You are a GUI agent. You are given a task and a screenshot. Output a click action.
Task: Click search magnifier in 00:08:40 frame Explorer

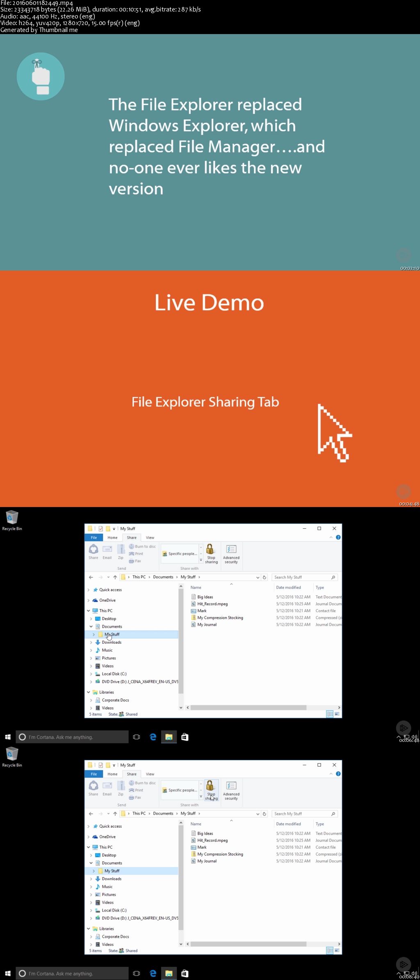pyautogui.click(x=333, y=814)
